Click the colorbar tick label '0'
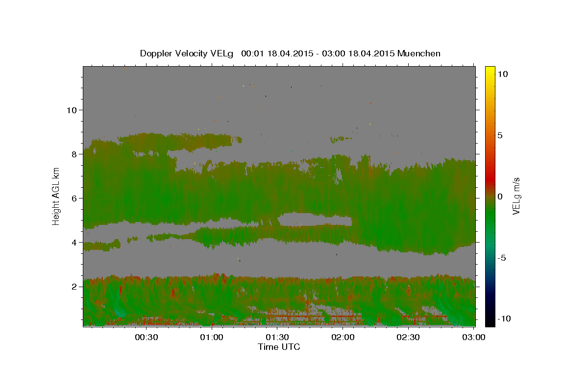588x392 pixels. click(500, 196)
